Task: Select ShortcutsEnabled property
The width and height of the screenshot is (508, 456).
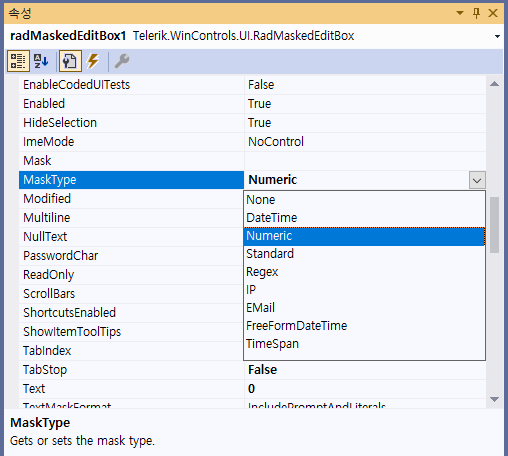Action: (131, 313)
